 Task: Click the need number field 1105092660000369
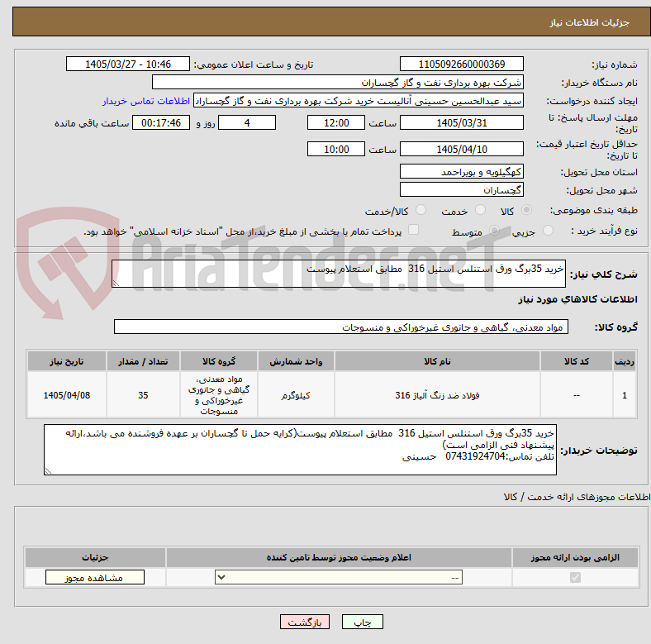coord(461,64)
